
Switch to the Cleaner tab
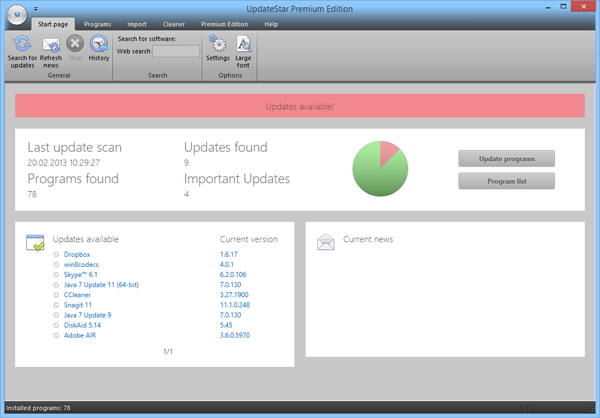(x=174, y=24)
